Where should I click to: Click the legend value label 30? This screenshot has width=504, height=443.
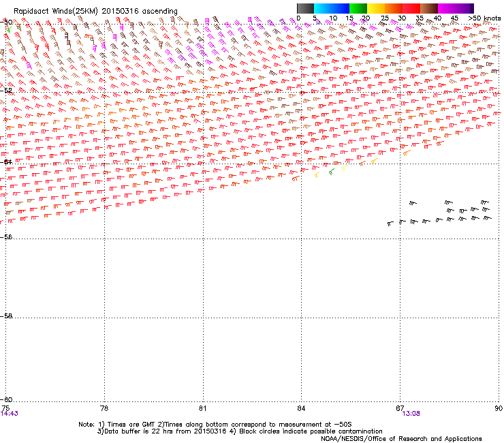coord(402,18)
